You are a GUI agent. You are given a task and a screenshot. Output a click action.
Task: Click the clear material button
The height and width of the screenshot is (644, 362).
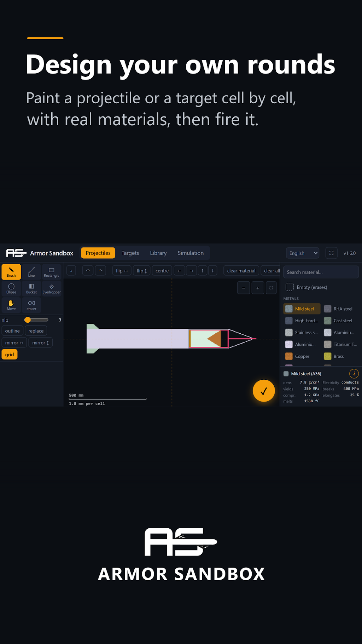point(241,271)
